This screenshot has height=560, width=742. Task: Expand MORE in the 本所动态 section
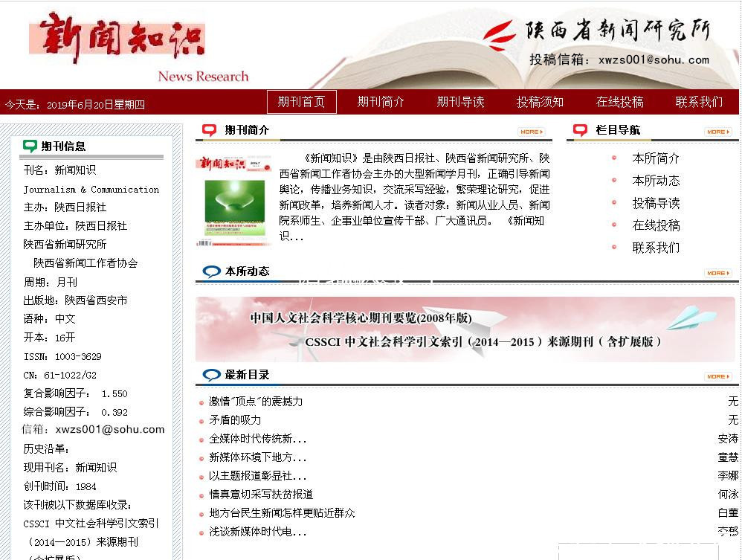[x=718, y=273]
